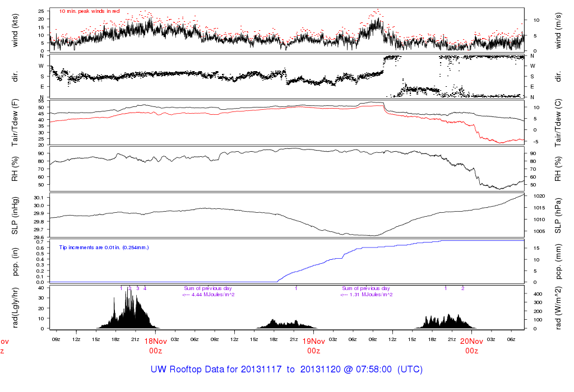
Task: Select the 'rad(Lgly/hr)' axis label
Action: click(15, 307)
